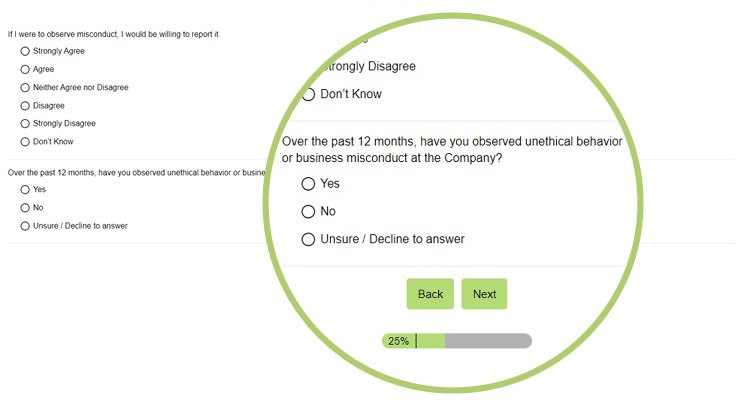Click the 25% survey progress bar
The width and height of the screenshot is (745, 400).
[x=457, y=341]
